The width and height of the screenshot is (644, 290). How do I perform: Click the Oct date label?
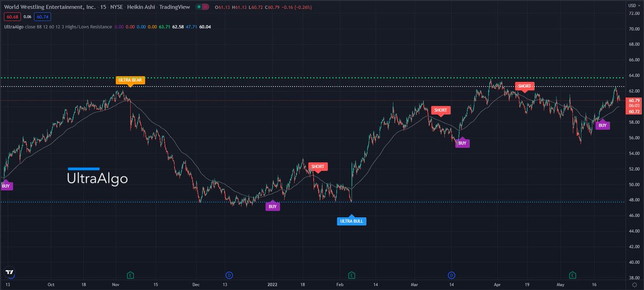tap(51, 286)
